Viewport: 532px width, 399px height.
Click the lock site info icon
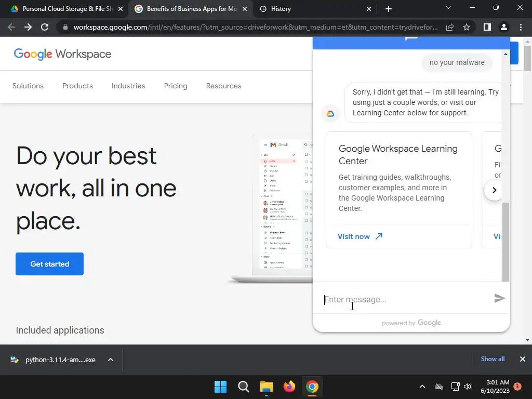pyautogui.click(x=65, y=27)
